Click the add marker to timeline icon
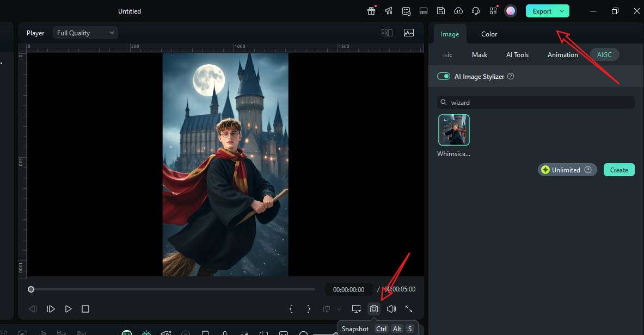This screenshot has height=335, width=644. pos(327,309)
